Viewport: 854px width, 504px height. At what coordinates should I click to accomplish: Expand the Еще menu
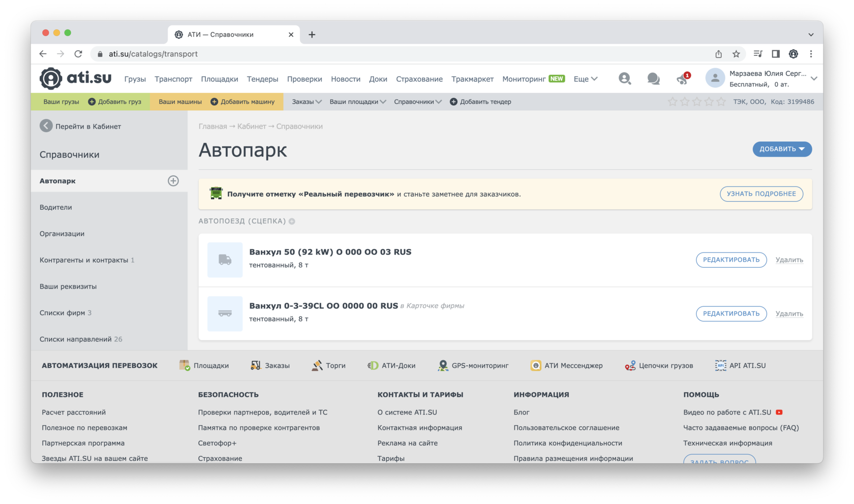pyautogui.click(x=586, y=79)
